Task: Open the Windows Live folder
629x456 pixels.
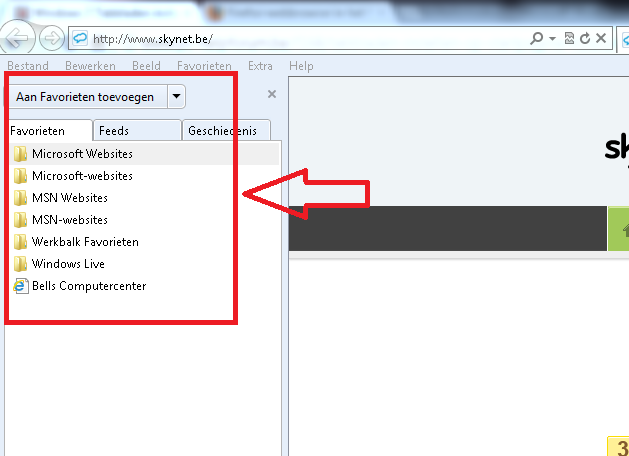Action: tap(144, 264)
